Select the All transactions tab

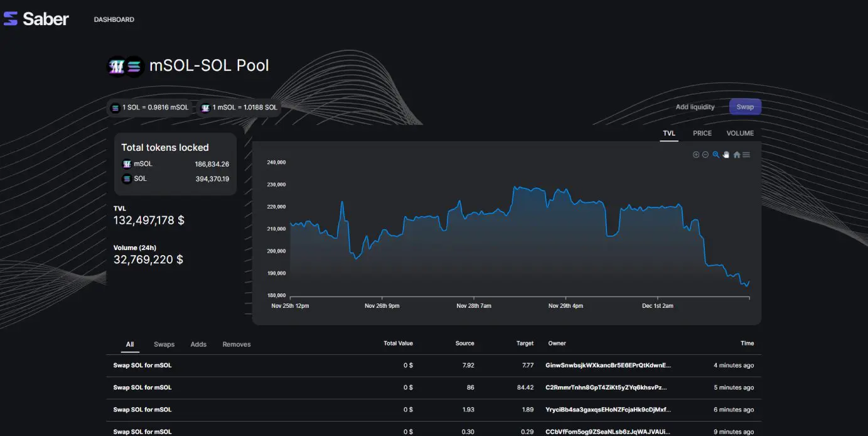130,344
